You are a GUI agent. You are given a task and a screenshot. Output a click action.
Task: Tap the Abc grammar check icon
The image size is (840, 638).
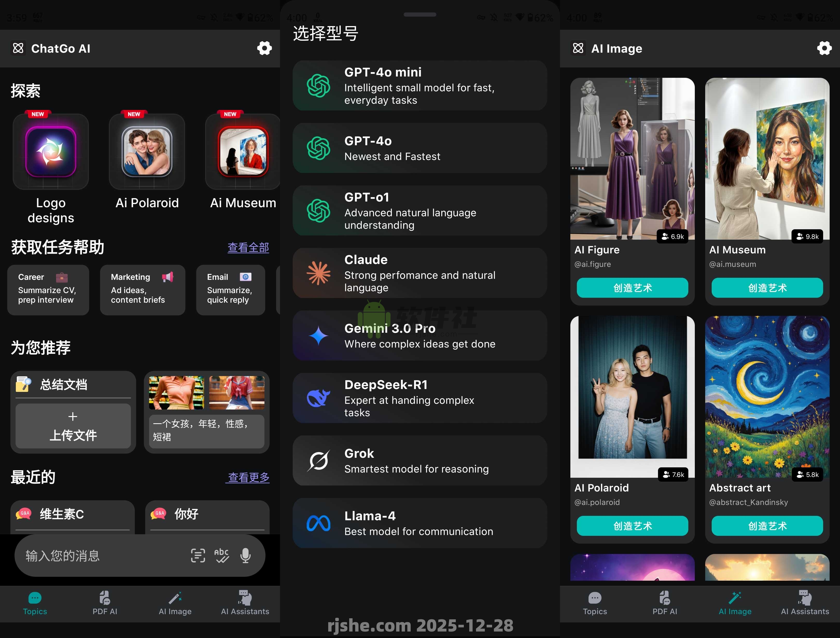(222, 556)
